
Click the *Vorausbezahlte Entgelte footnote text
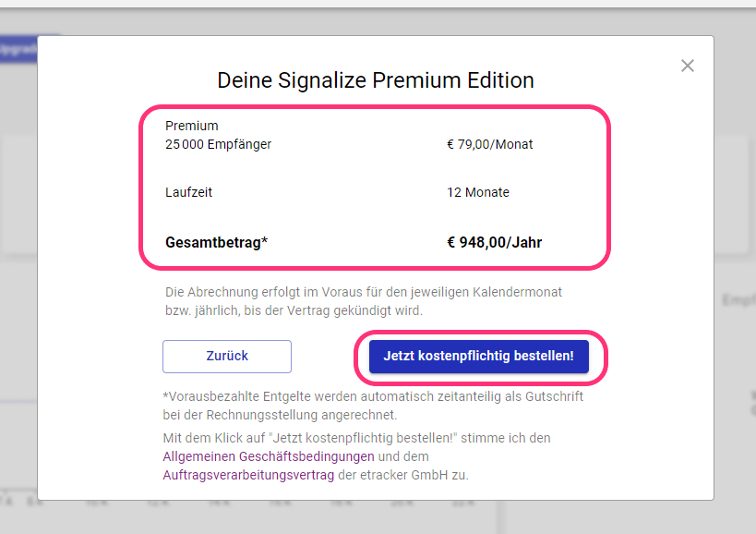[x=373, y=406]
